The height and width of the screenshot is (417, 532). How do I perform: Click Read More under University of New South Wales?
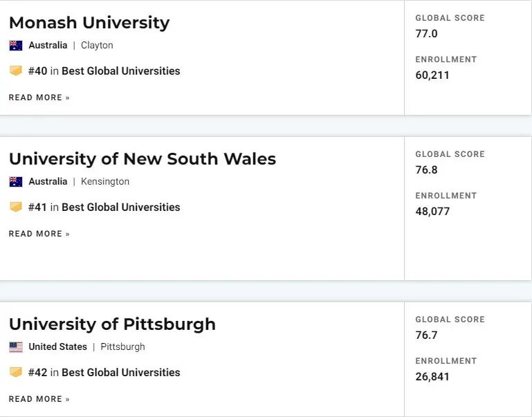pyautogui.click(x=39, y=234)
